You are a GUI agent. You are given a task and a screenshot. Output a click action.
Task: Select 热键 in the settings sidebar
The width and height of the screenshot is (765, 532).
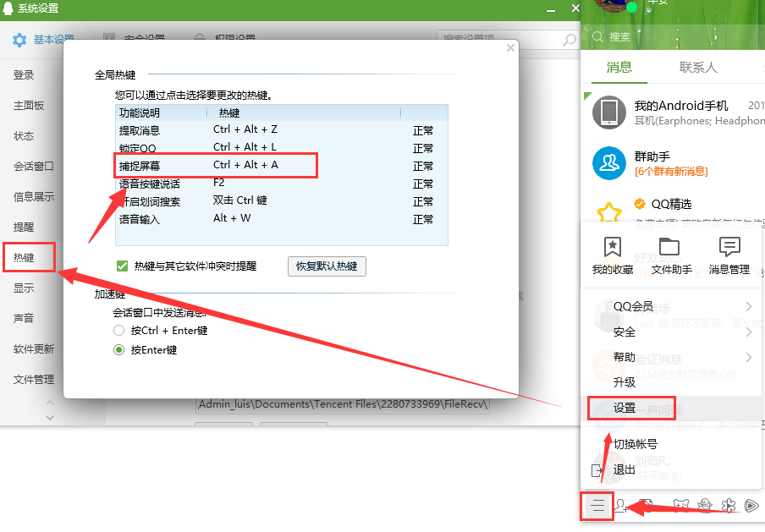coord(28,255)
